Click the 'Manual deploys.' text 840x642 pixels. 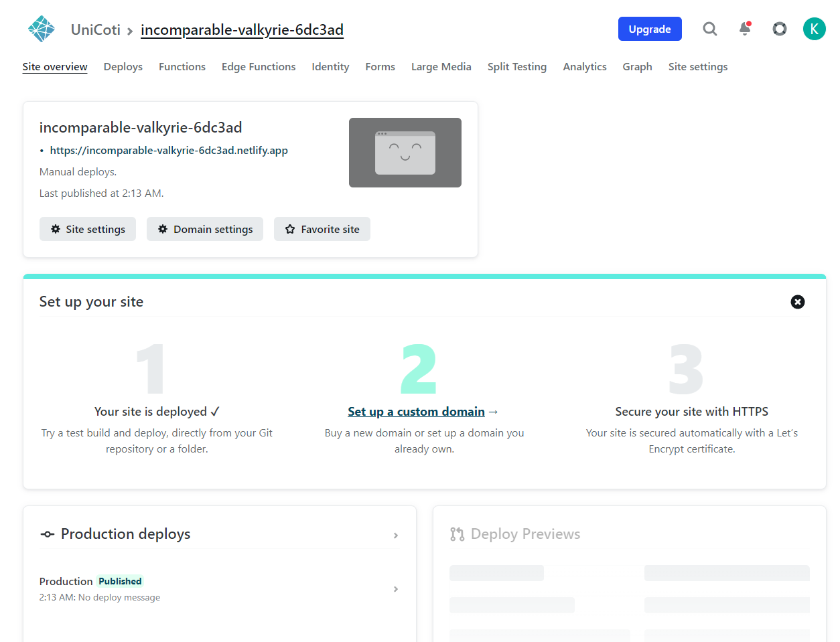click(78, 172)
